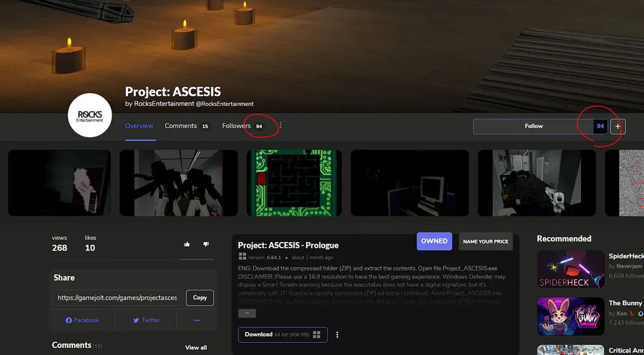Viewport: 644px width, 355px height.
Task: Open the Comments tab
Action: 187,126
